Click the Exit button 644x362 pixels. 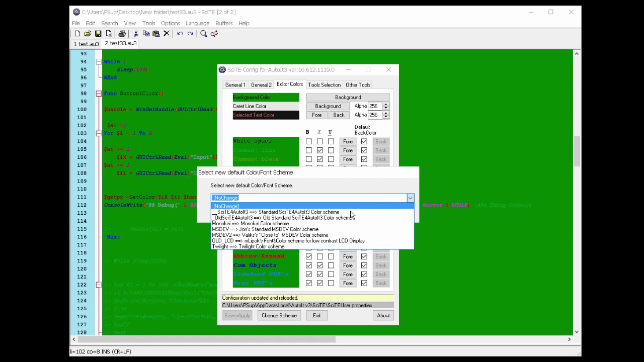click(x=316, y=316)
